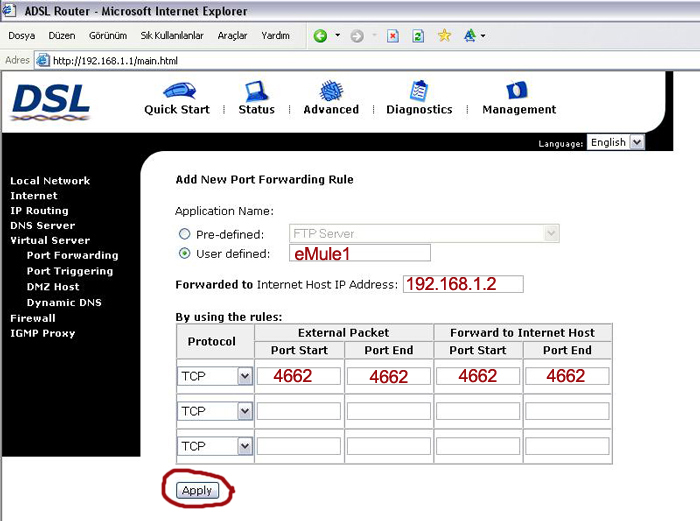This screenshot has height=521, width=700.
Task: Click the green Refresh page icon
Action: click(418, 36)
